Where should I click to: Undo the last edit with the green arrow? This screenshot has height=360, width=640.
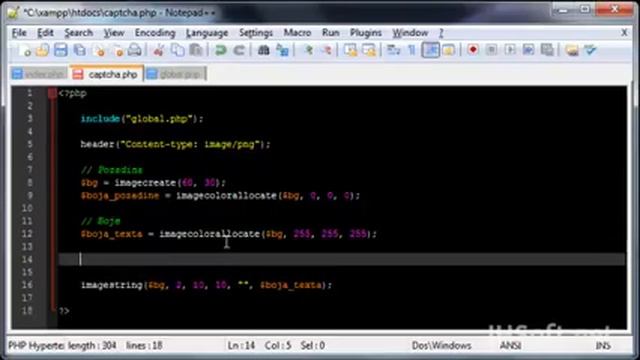pyautogui.click(x=220, y=50)
